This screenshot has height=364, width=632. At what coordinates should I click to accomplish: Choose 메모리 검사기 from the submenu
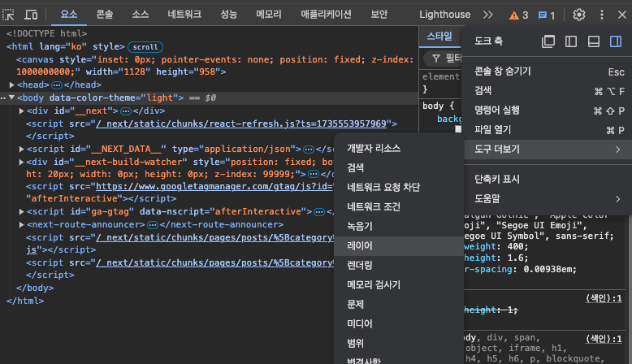pos(399,284)
